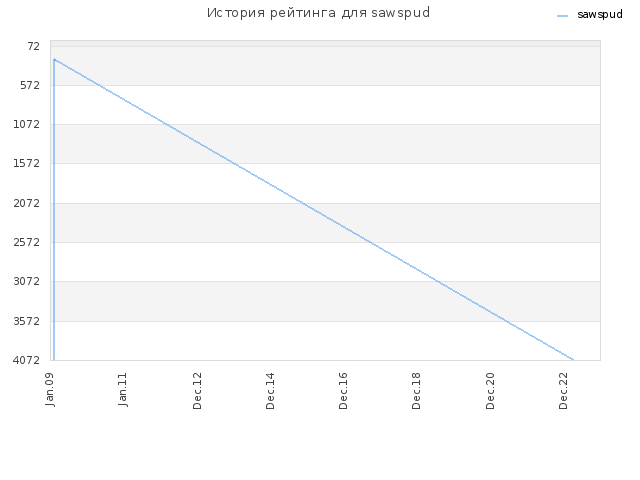The height and width of the screenshot is (480, 640).
Task: Click the chart title text
Action: [318, 13]
